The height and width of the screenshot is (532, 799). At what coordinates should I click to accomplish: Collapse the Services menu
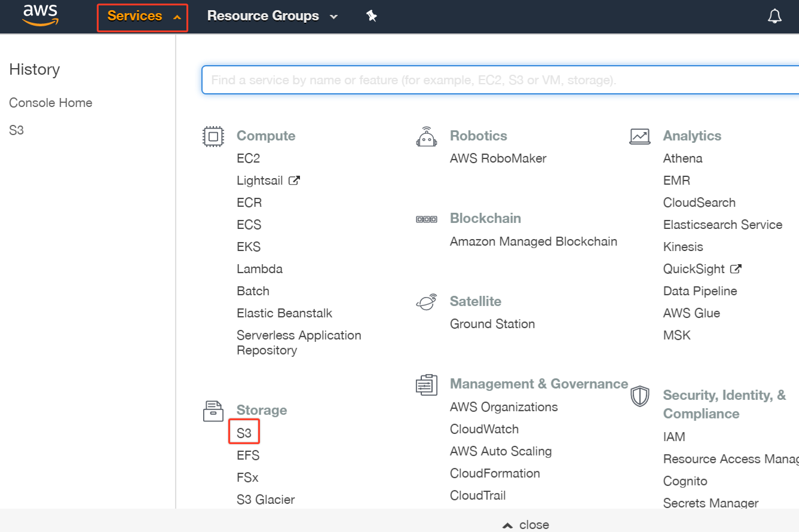[x=143, y=17]
